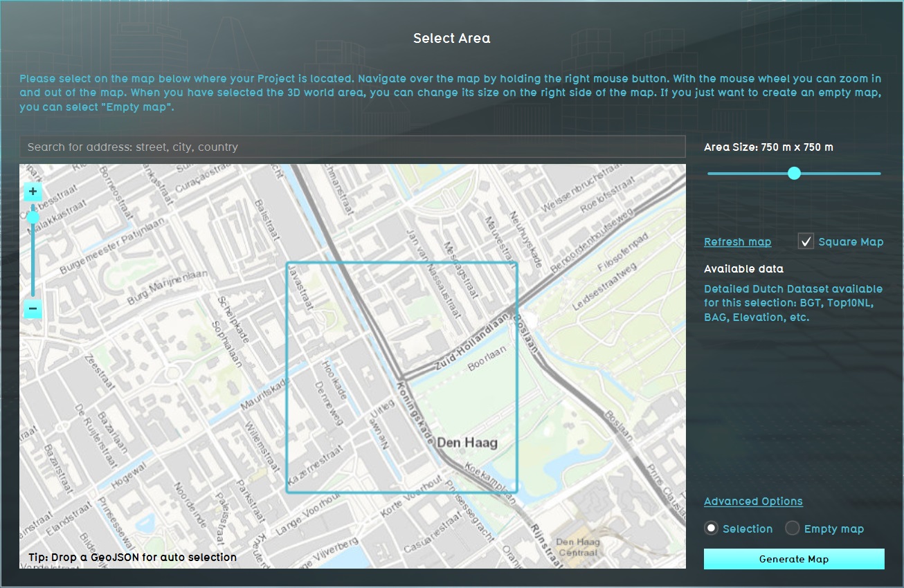Viewport: 904px width, 588px height.
Task: Zoom in with the map plus button
Action: (33, 192)
